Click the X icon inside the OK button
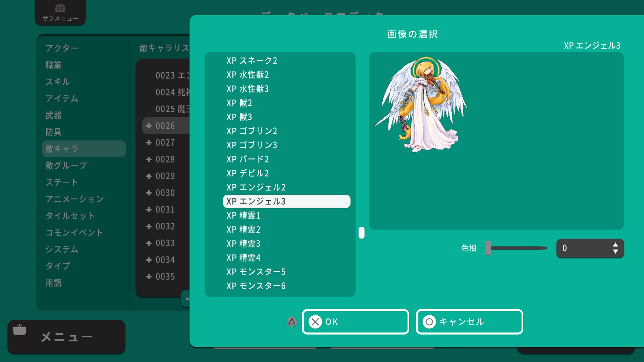Viewport: 644px width, 362px height. [316, 322]
